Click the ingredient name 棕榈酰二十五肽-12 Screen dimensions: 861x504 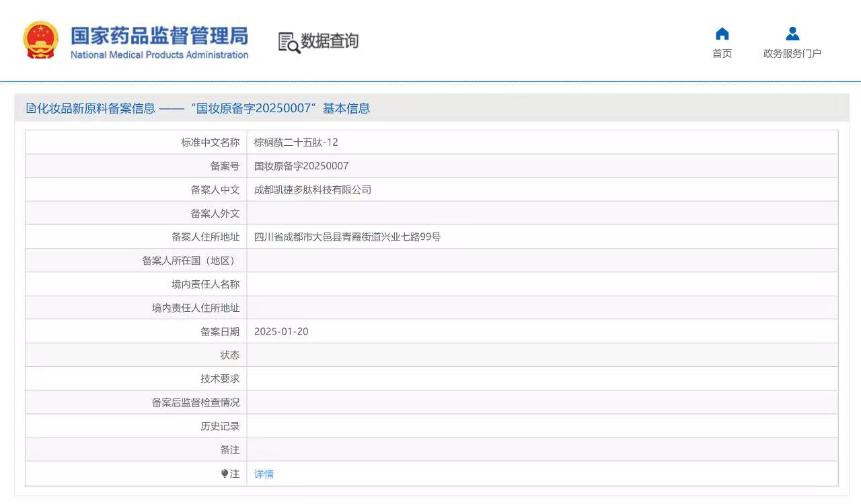pyautogui.click(x=296, y=142)
